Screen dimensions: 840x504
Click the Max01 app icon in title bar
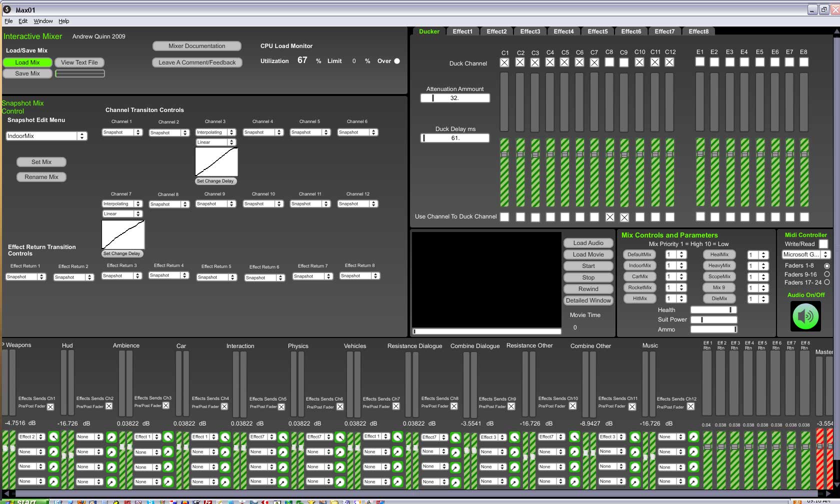tap(6, 9)
